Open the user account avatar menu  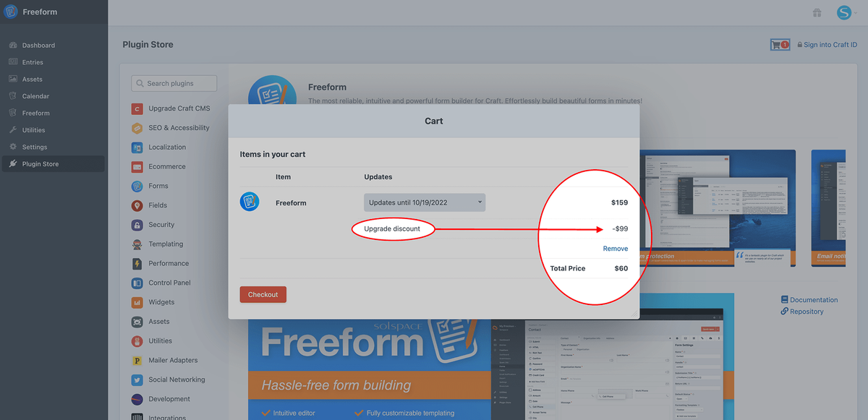coord(844,12)
